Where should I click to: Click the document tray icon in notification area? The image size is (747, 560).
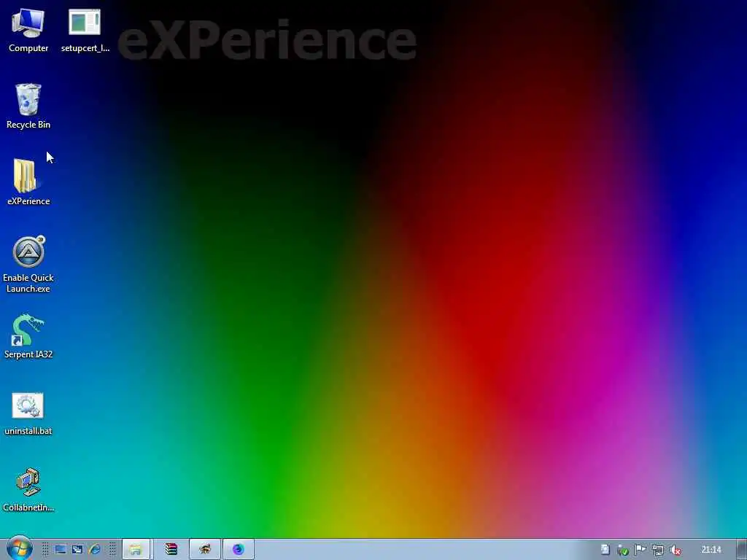point(605,550)
